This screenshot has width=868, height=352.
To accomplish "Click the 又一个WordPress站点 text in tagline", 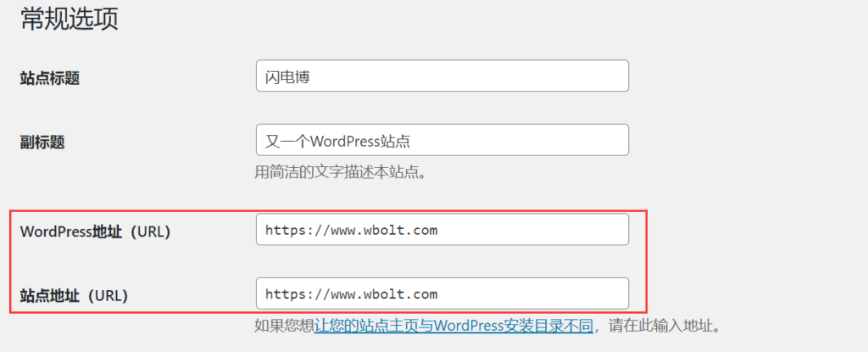I will point(337,141).
